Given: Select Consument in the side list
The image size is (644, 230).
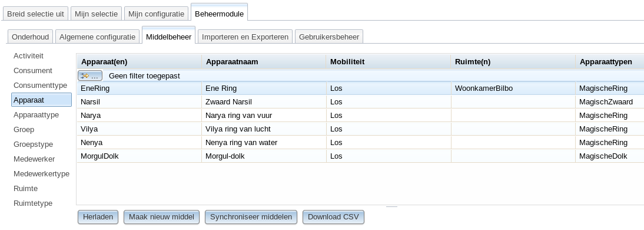Looking at the screenshot, I should click(x=33, y=70).
